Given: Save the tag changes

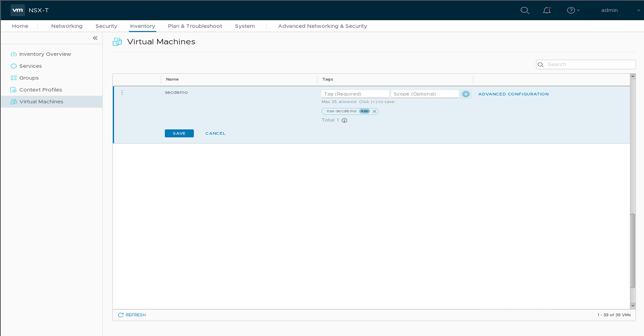Looking at the screenshot, I should (x=179, y=133).
